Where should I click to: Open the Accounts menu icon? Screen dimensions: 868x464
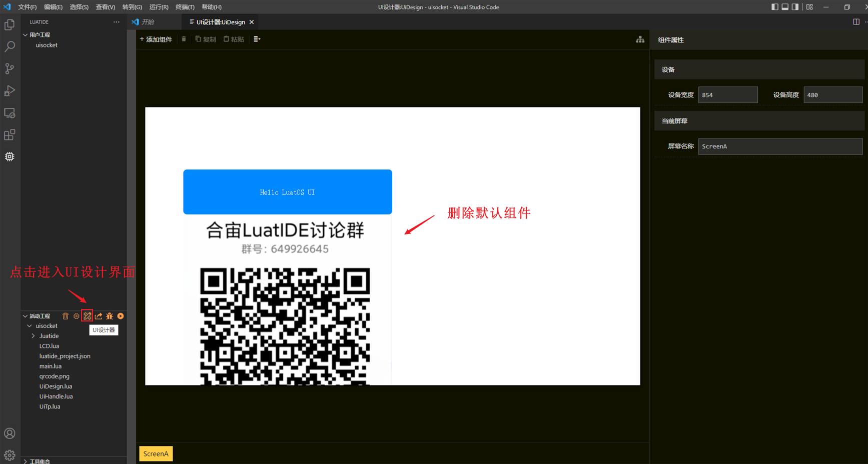click(x=10, y=433)
